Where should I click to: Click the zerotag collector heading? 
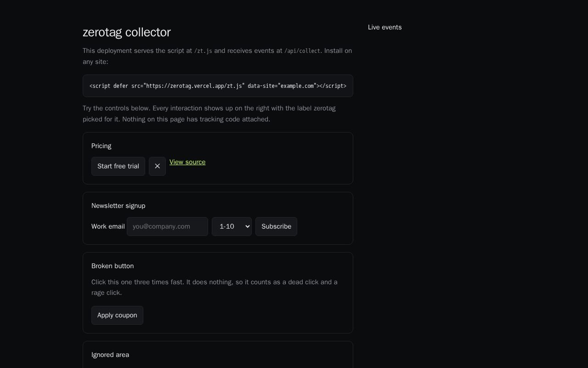pyautogui.click(x=127, y=32)
